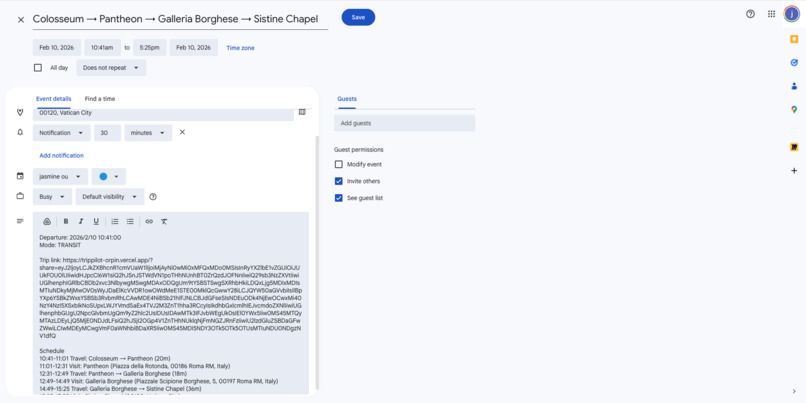Viewport: 806px width, 403px height.
Task: Remove formatting from description text
Action: [x=164, y=222]
